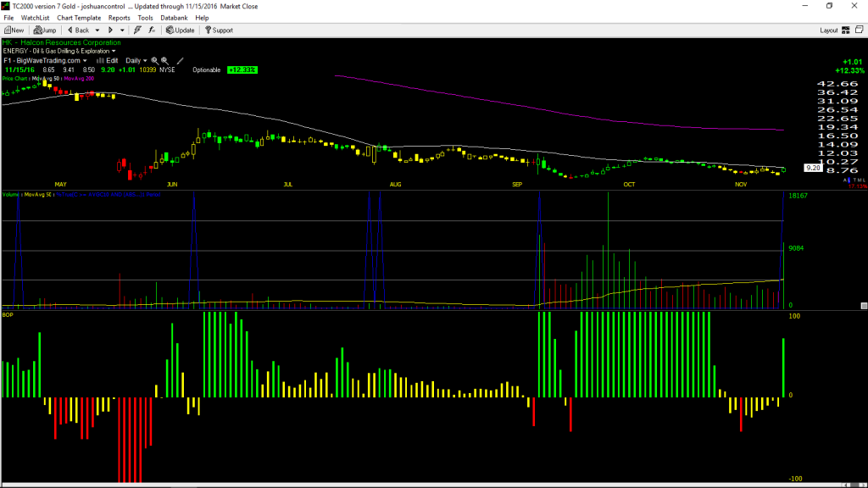
Task: Click the lightning bolt toolbar icon
Action: [137, 30]
